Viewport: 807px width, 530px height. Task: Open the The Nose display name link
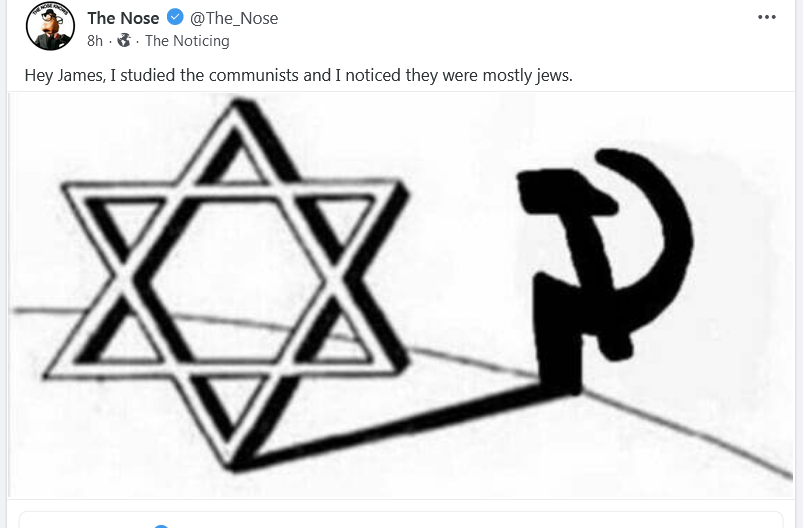(x=123, y=18)
